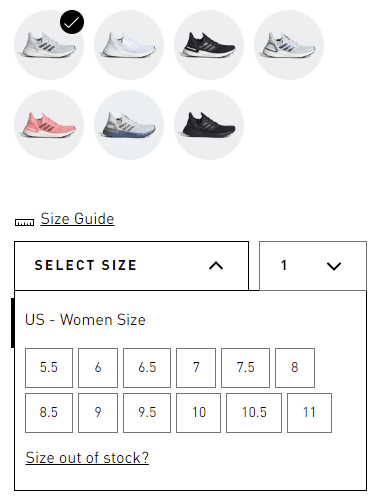
Task: Select the white shoe with blue stripes
Action: point(289,45)
